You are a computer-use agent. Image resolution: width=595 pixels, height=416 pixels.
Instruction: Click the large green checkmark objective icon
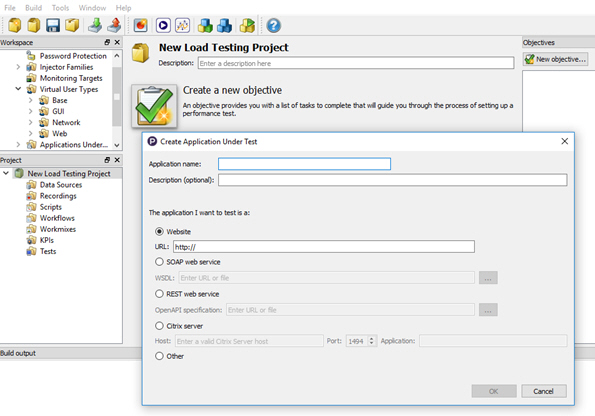click(154, 106)
